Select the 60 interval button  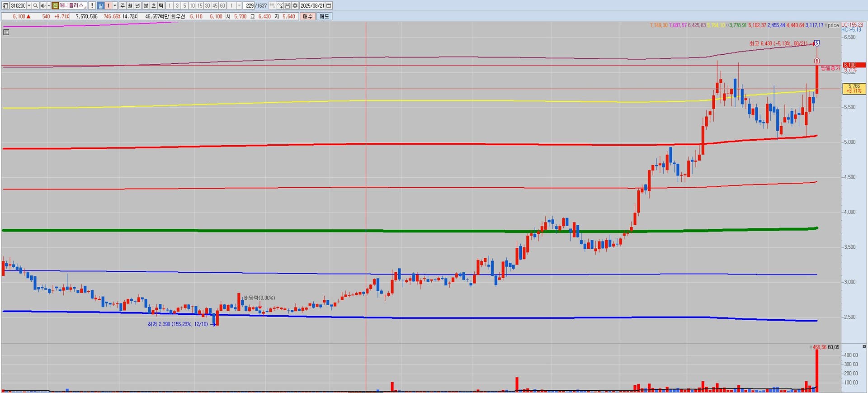coord(223,5)
